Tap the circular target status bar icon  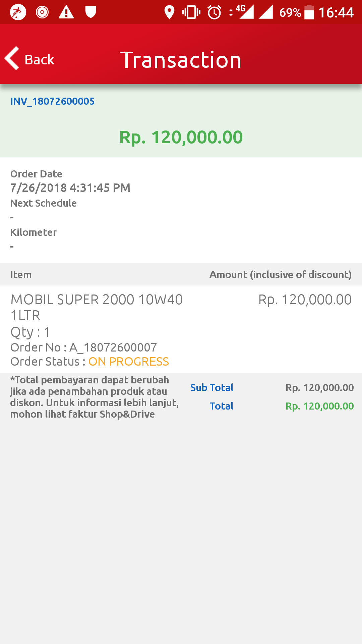point(42,12)
